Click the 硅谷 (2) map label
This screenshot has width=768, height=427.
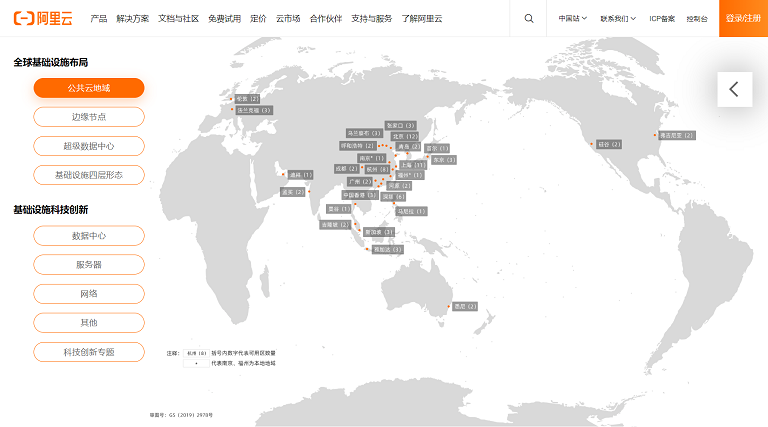[609, 144]
